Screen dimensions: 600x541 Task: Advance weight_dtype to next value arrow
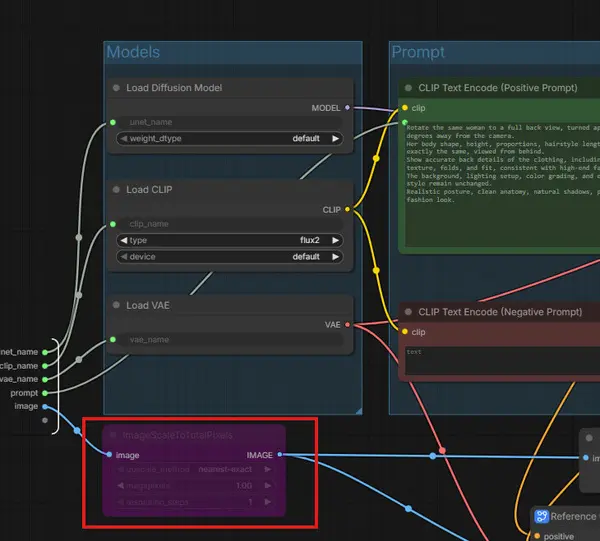pyautogui.click(x=336, y=139)
